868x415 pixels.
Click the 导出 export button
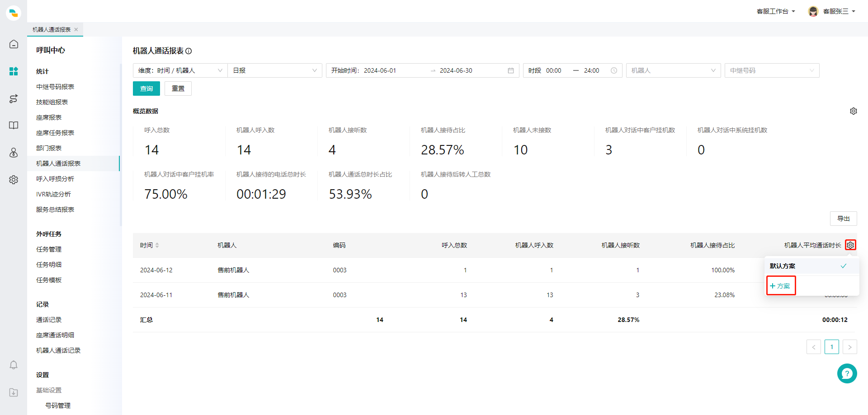coord(844,219)
